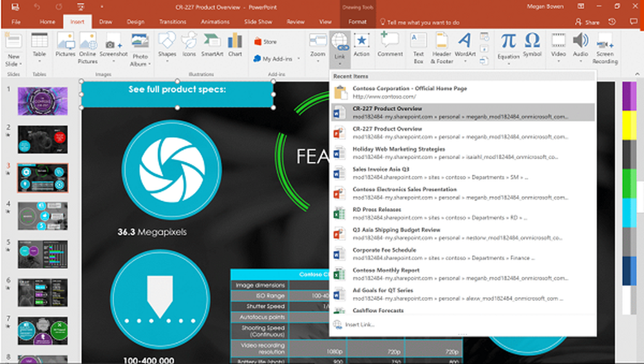
Task: Select RD Press Releases recent item
Action: [x=463, y=214]
